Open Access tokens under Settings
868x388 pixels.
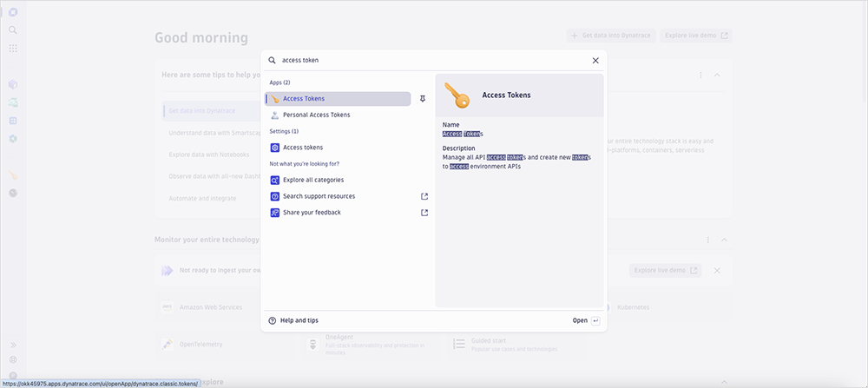302,148
